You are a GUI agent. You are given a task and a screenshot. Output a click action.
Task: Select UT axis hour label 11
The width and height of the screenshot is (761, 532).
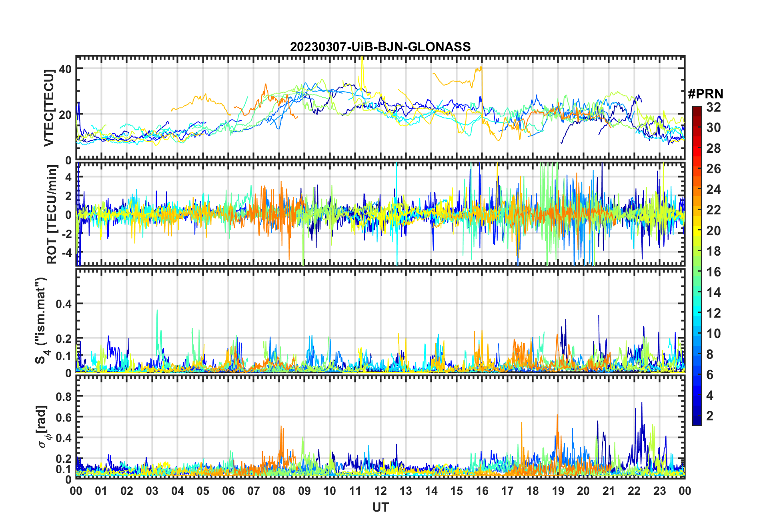(355, 491)
